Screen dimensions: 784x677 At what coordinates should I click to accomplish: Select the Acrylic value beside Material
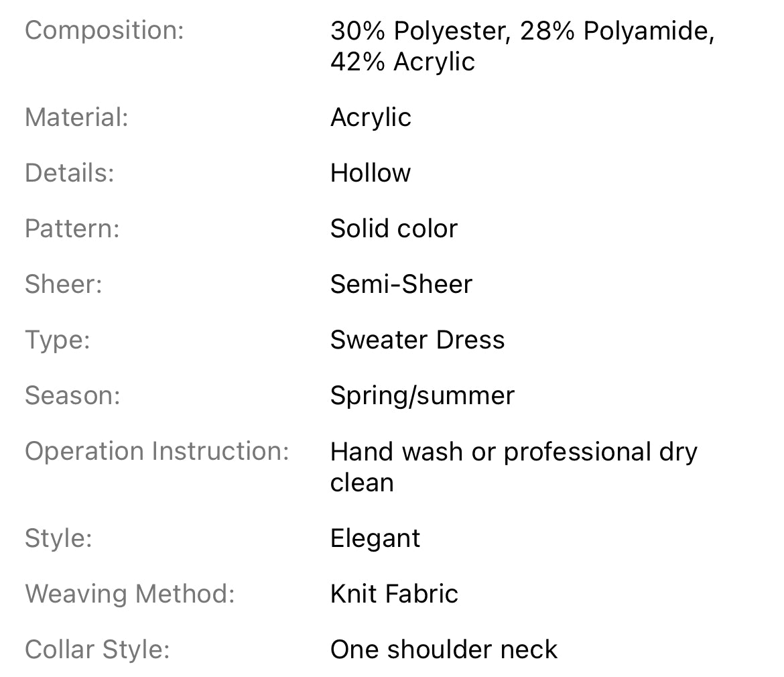point(371,117)
